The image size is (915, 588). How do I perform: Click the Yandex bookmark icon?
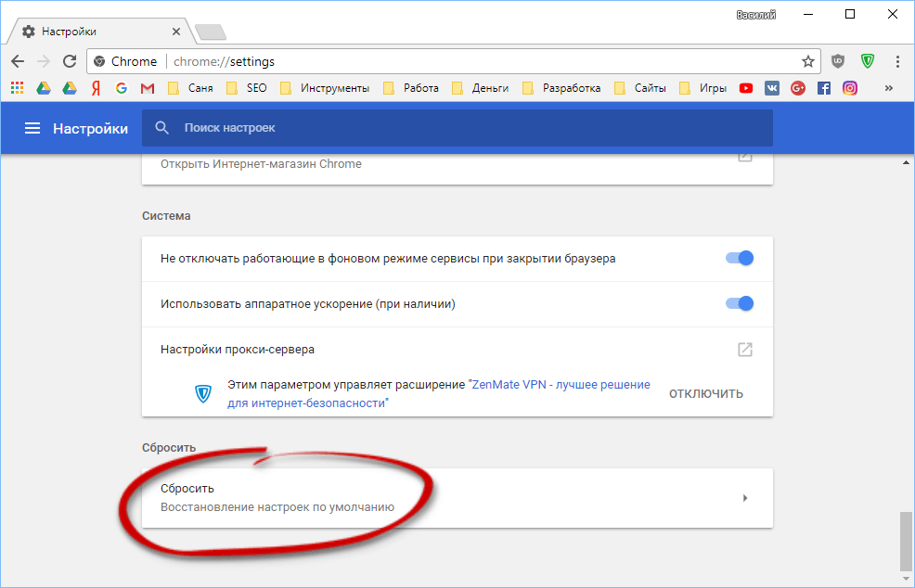(95, 88)
